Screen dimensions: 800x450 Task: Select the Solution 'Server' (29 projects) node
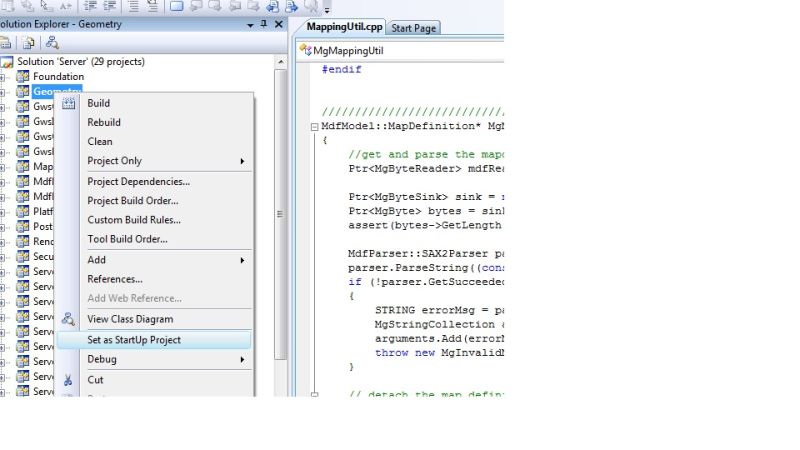[81, 62]
